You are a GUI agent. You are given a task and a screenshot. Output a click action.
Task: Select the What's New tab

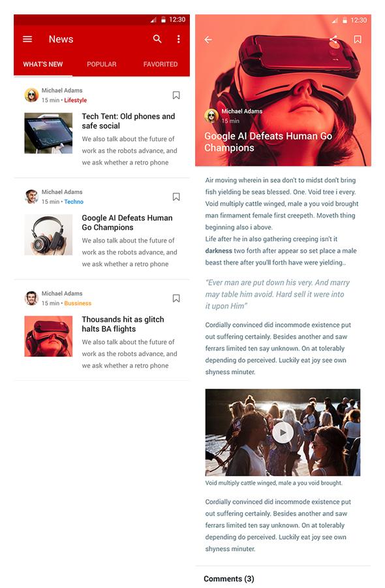click(42, 64)
